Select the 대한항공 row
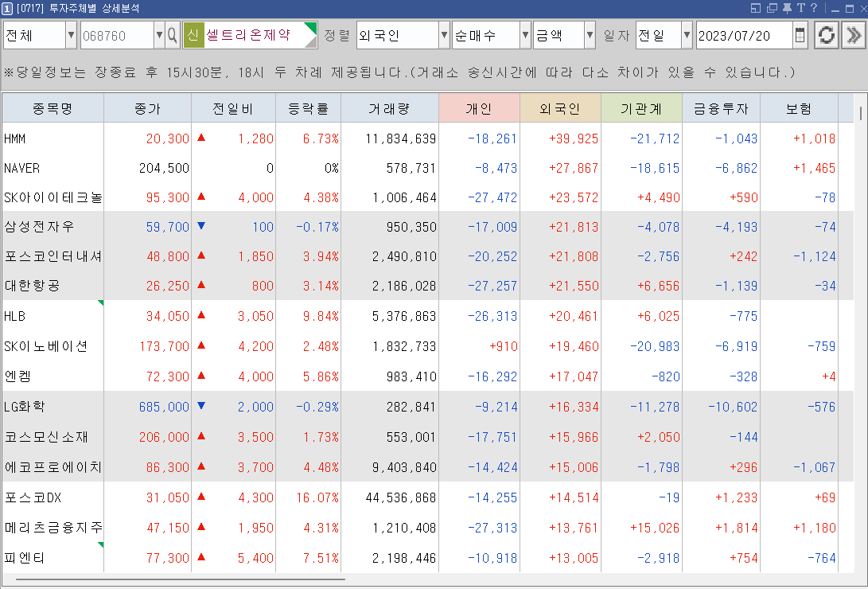 (x=428, y=286)
